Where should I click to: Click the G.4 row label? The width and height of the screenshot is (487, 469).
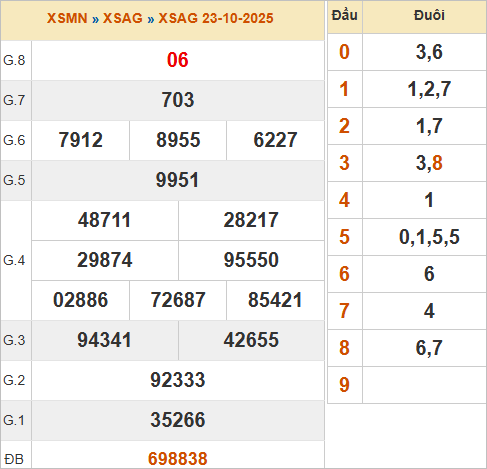[x=14, y=260]
